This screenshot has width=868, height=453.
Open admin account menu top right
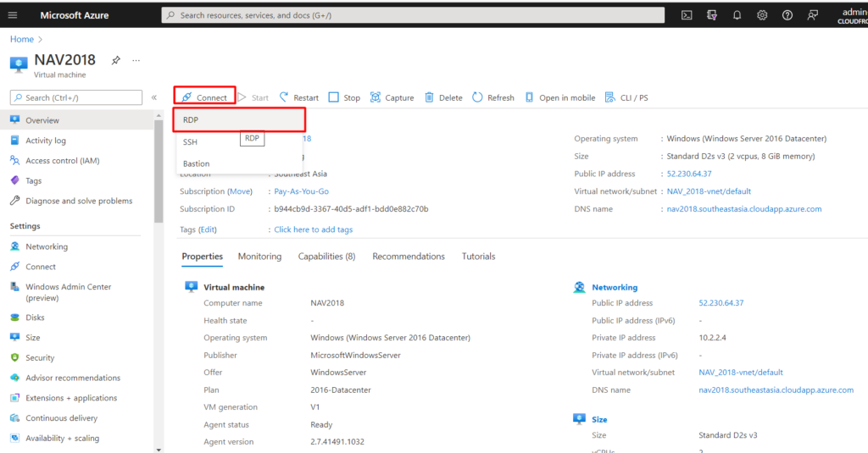pyautogui.click(x=853, y=15)
